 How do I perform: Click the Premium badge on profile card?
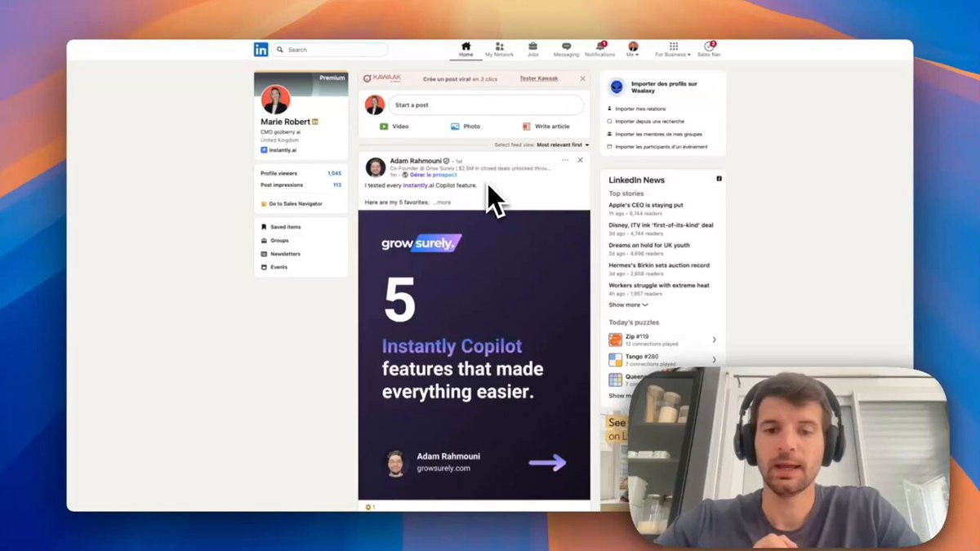[x=332, y=78]
